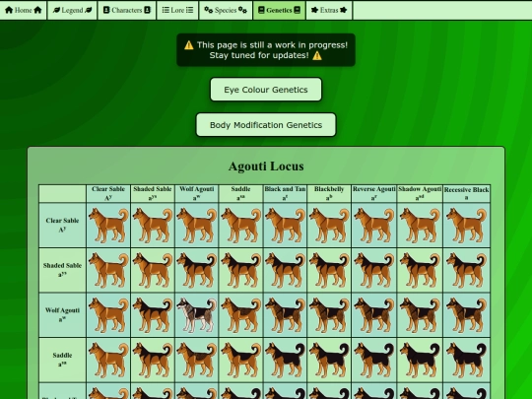Click dog image at Shaded Sable row, Reverse Agouti column
Screen dimensions: 532x399
point(374,270)
